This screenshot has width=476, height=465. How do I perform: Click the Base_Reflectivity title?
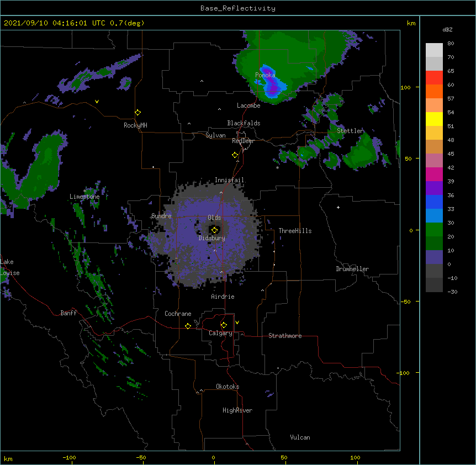tap(238, 8)
